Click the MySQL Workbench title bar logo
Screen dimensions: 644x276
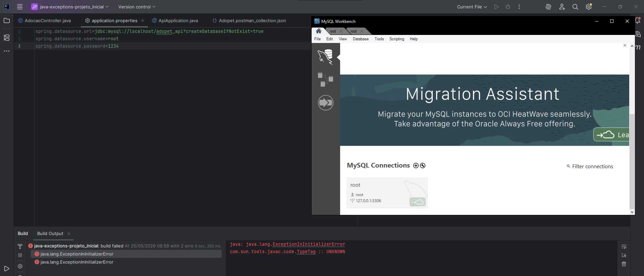[x=317, y=21]
